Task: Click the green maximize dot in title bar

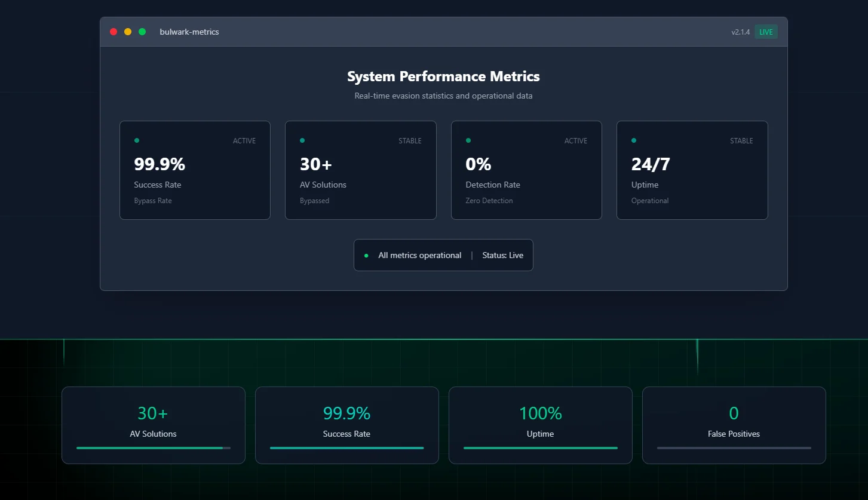Action: (142, 32)
